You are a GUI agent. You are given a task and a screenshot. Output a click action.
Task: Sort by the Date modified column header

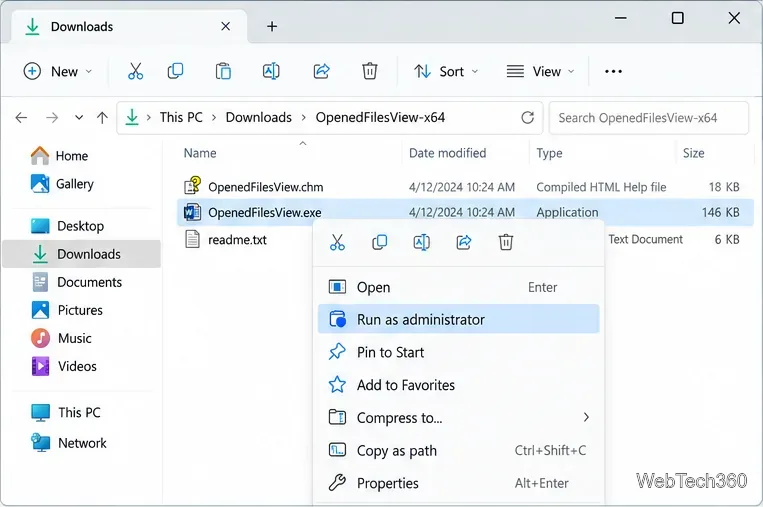coord(447,153)
